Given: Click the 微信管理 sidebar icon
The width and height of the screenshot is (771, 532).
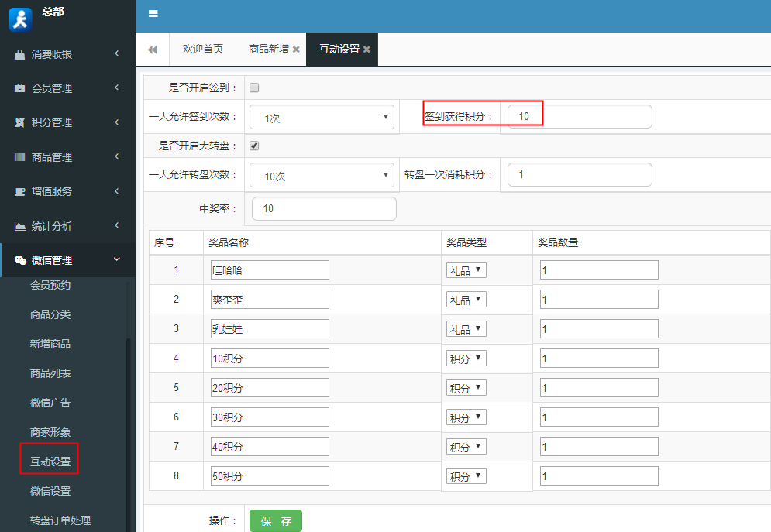Looking at the screenshot, I should coord(19,259).
